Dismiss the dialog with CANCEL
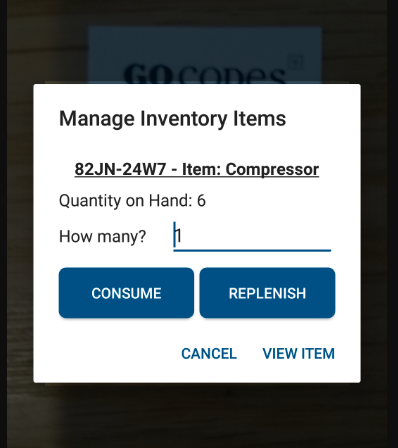 (x=209, y=354)
